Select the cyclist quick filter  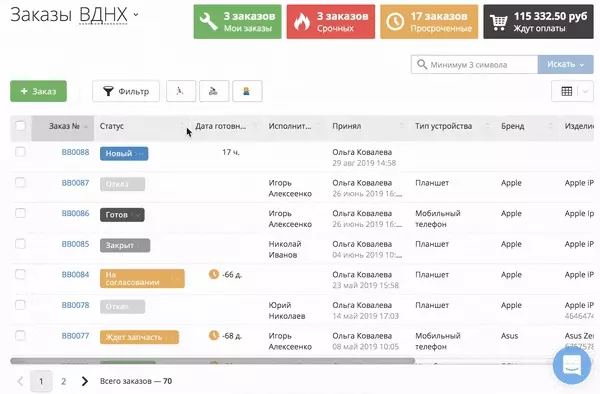pyautogui.click(x=214, y=91)
